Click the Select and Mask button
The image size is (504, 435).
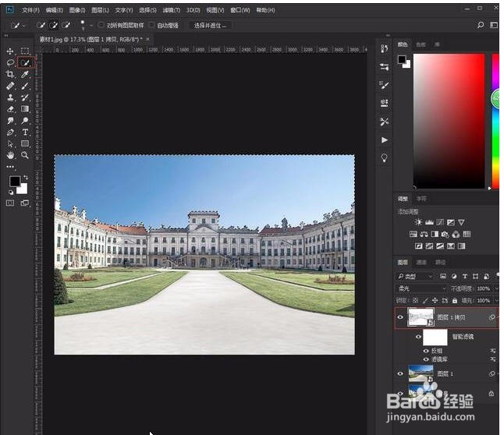[x=210, y=26]
